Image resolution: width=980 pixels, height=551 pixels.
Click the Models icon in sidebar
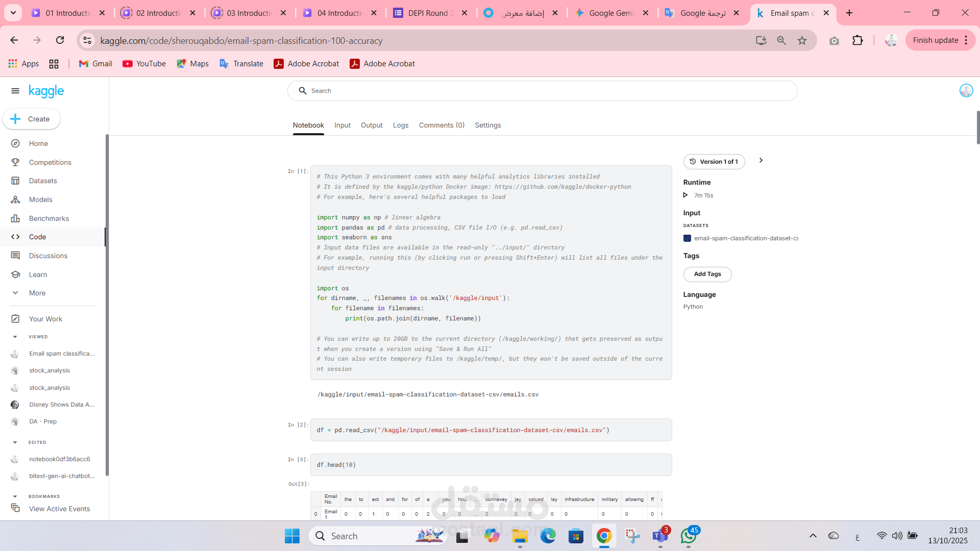[x=15, y=199]
